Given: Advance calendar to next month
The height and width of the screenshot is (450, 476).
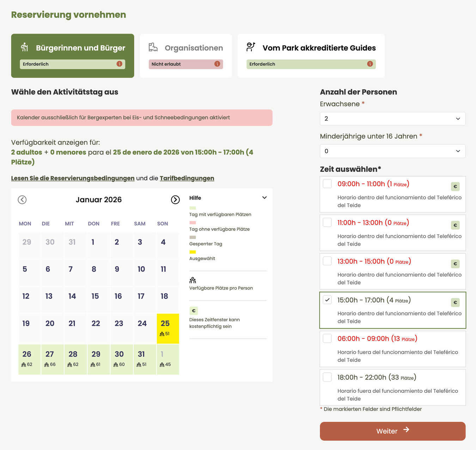Looking at the screenshot, I should point(175,200).
